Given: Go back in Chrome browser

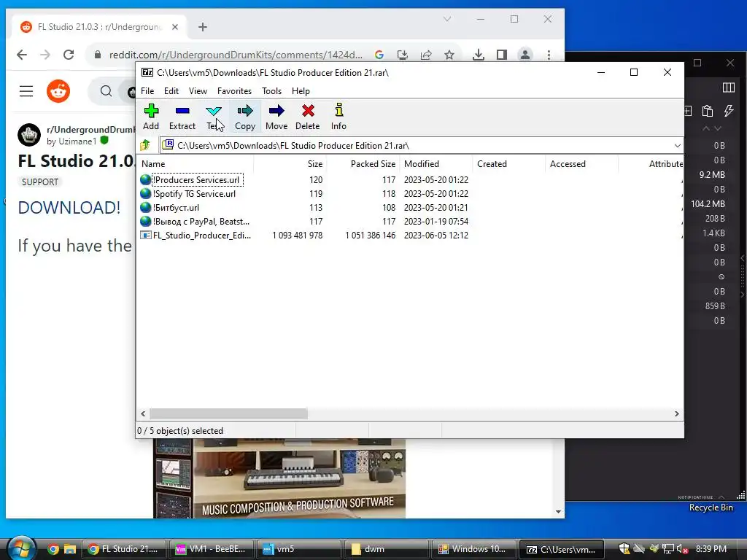Looking at the screenshot, I should click(22, 55).
